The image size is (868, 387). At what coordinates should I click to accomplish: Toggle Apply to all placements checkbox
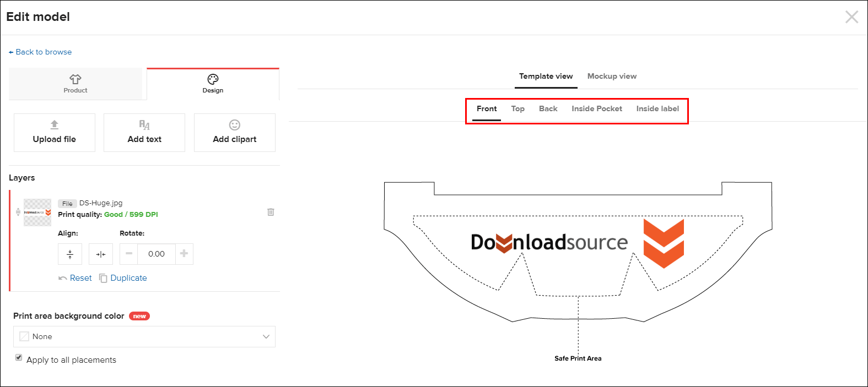pyautogui.click(x=19, y=358)
